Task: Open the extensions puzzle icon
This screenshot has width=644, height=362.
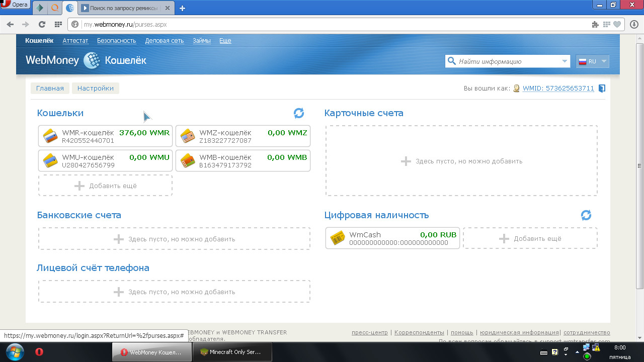Action: [596, 24]
